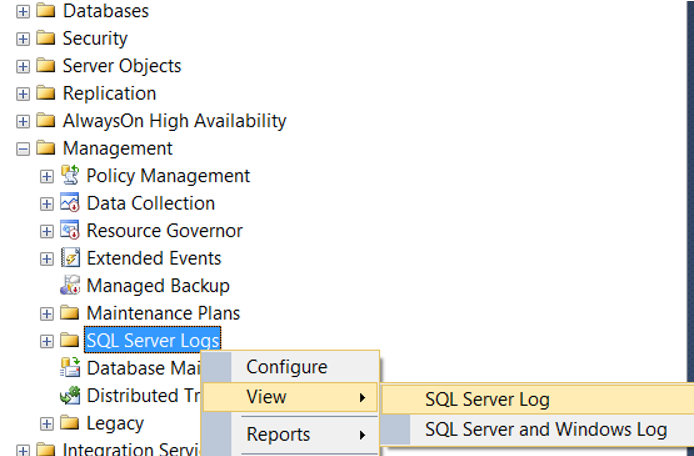Expand the SQL Server Logs node
The image size is (694, 456).
click(46, 341)
